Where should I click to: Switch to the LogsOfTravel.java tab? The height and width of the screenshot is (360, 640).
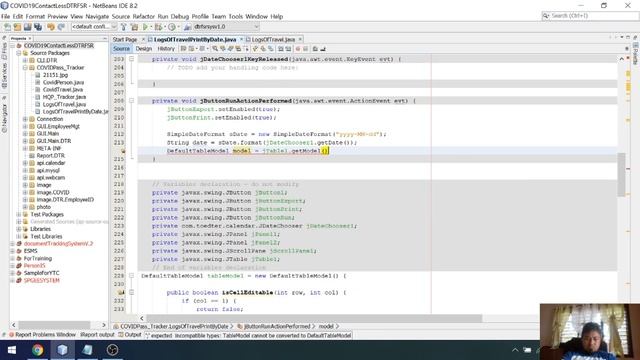(x=273, y=40)
